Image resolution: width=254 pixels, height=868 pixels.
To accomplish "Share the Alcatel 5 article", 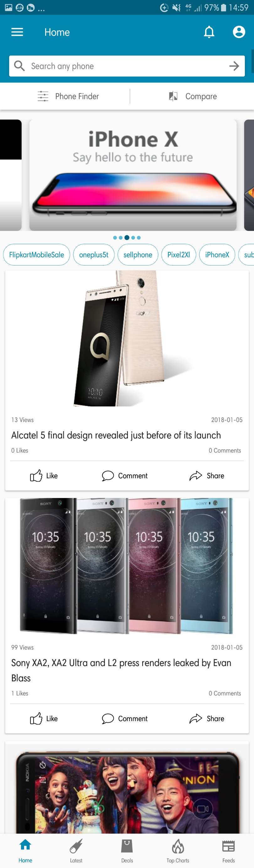I will point(207,475).
